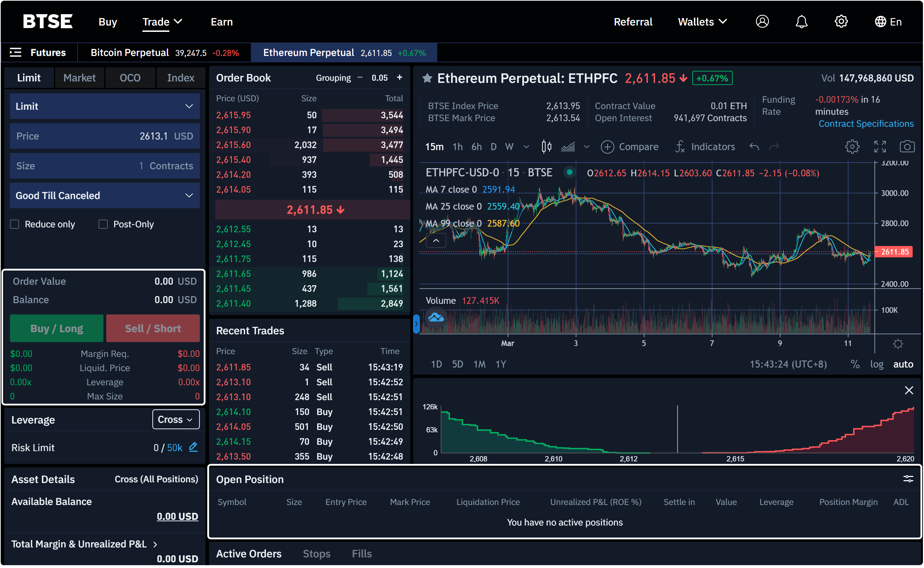Select the 1h timeframe
The width and height of the screenshot is (924, 568).
(x=458, y=147)
